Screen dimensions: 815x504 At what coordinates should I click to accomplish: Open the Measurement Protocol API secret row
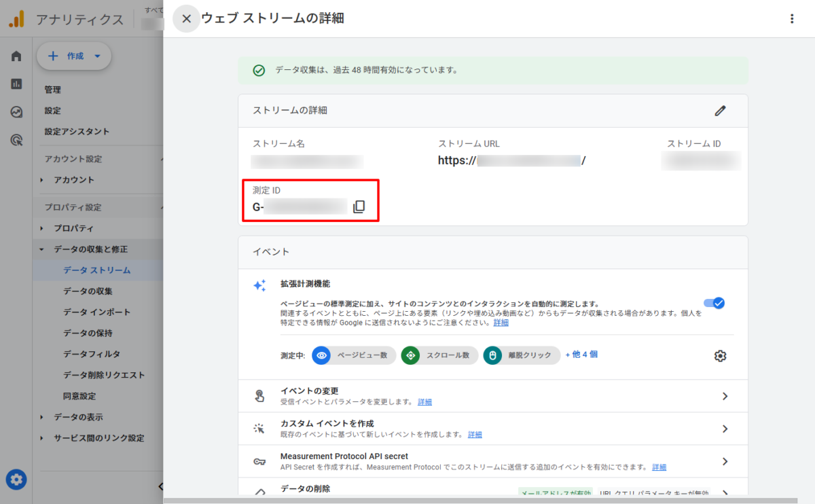click(x=503, y=461)
